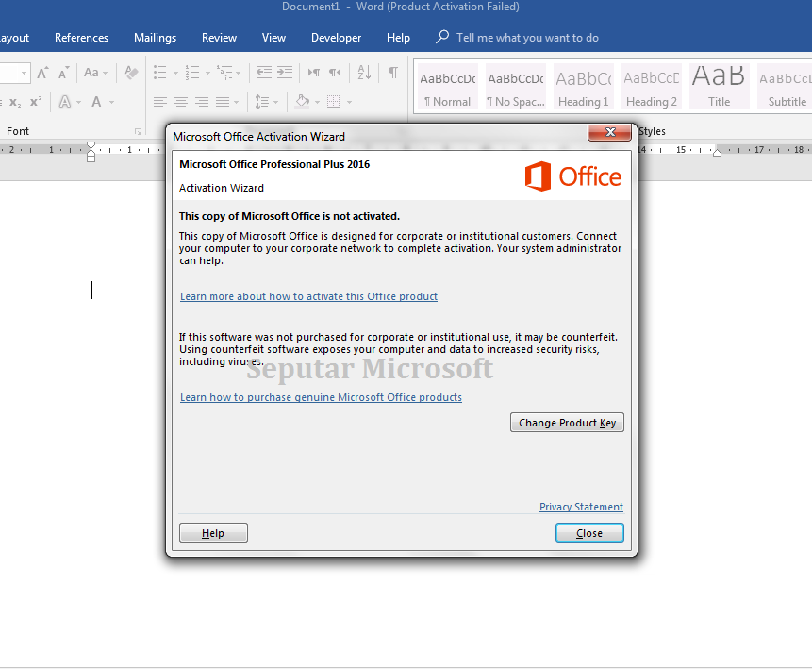Open the font size dropdown arrow

(24, 73)
